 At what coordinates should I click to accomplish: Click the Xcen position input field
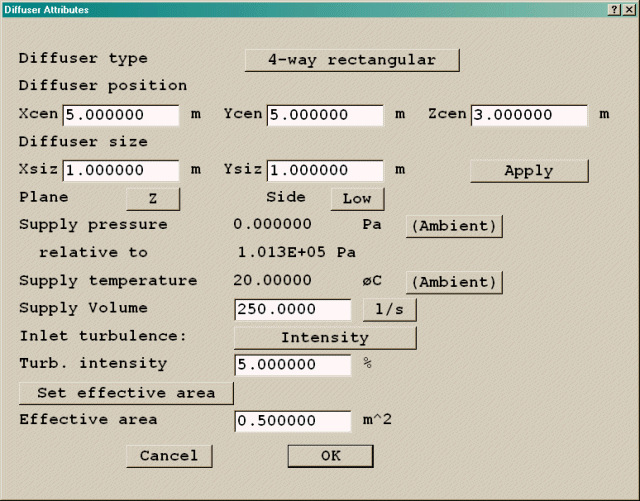coord(121,115)
